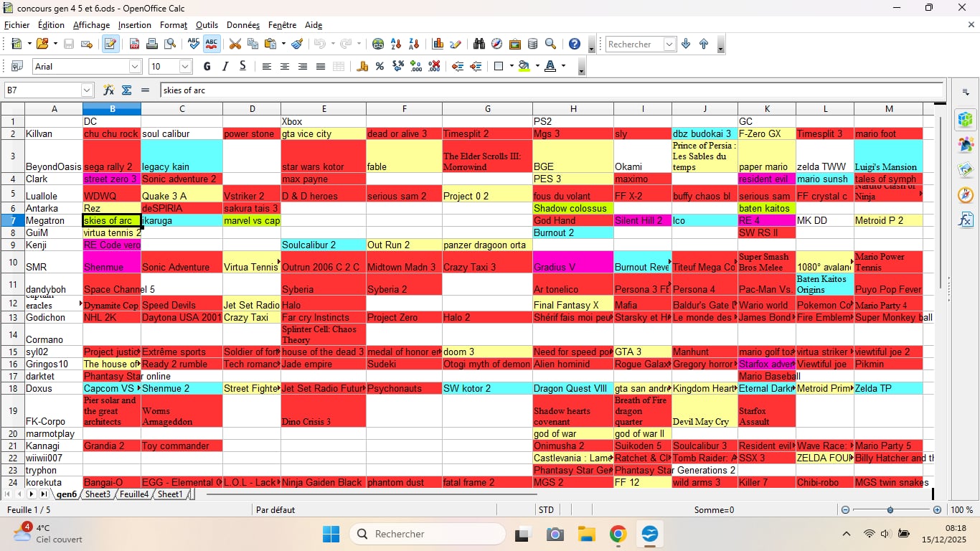Open sidebar Properties panel
Image resolution: width=980 pixels, height=551 pixels.
pyautogui.click(x=966, y=119)
